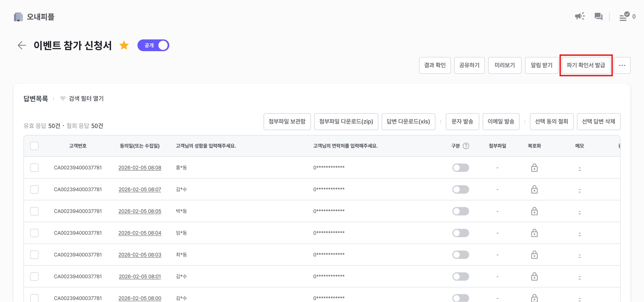This screenshot has height=302, width=644.
Task: Switch on 구분 toggle for 최*동 row
Action: [461, 255]
